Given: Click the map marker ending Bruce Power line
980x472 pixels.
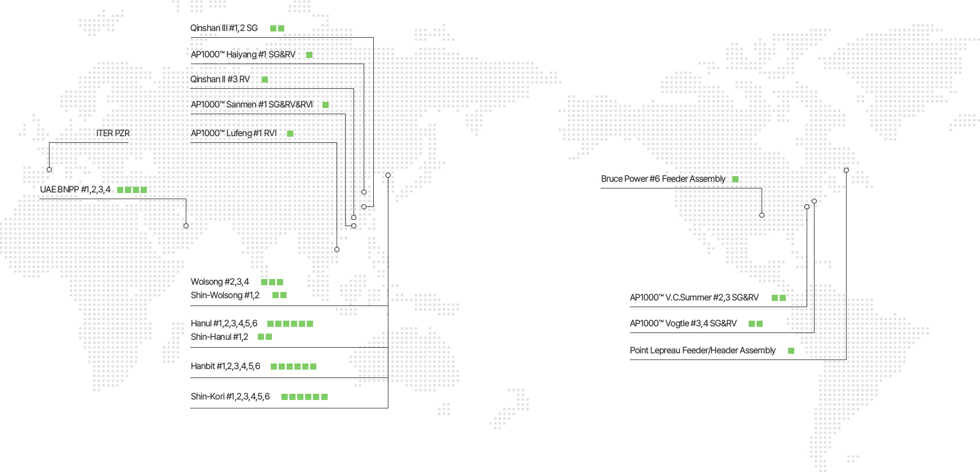Looking at the screenshot, I should pyautogui.click(x=762, y=215).
